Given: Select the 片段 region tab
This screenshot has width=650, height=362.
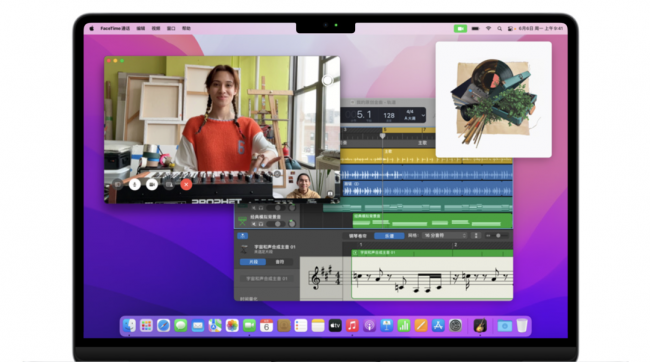Looking at the screenshot, I should pos(253,262).
